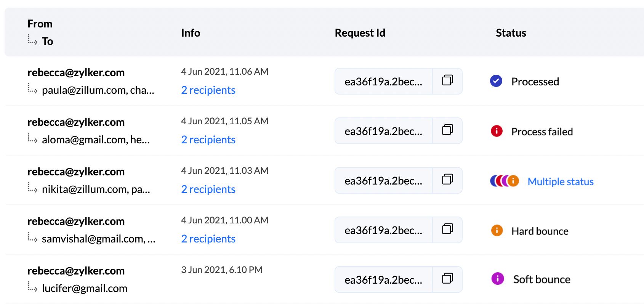Show 2 recipients for samvishal@gmail.com row

pos(208,239)
